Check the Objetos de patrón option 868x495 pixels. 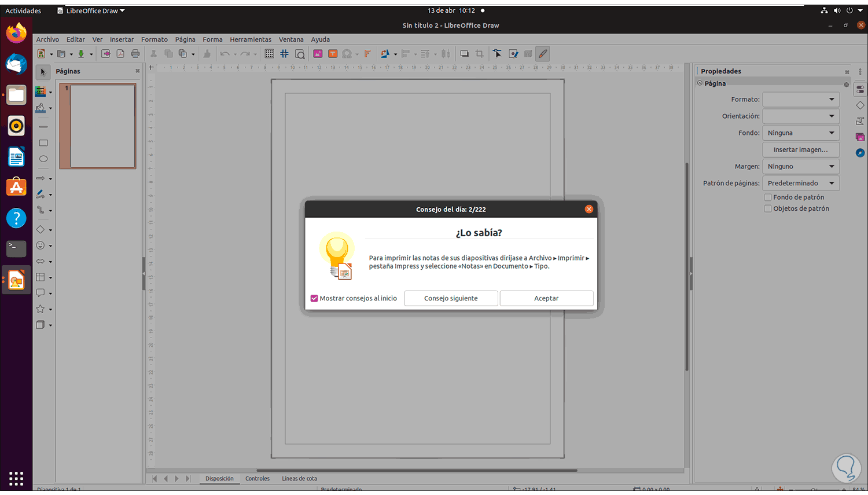pyautogui.click(x=768, y=208)
